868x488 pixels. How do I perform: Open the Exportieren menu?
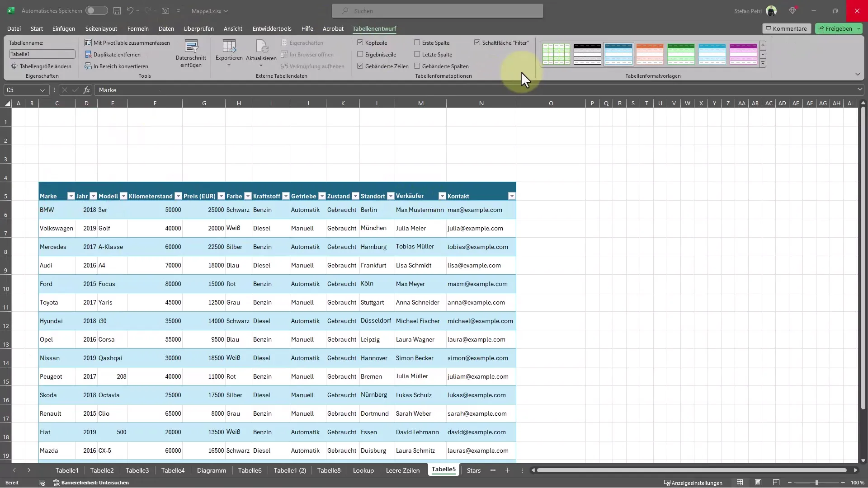pyautogui.click(x=229, y=54)
